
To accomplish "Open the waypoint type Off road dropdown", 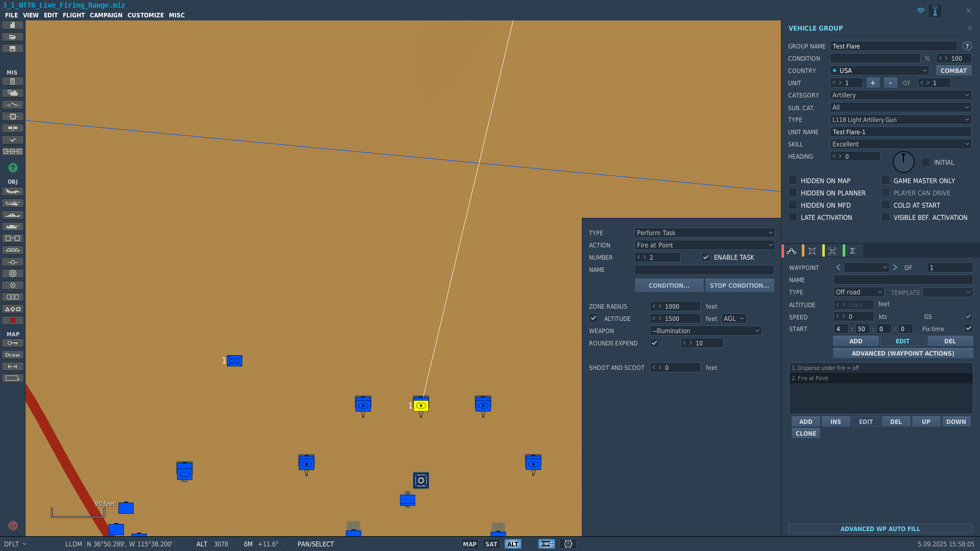I will 859,292.
